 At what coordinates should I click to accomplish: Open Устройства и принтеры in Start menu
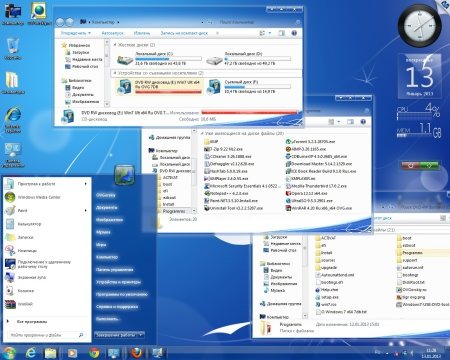(x=118, y=282)
